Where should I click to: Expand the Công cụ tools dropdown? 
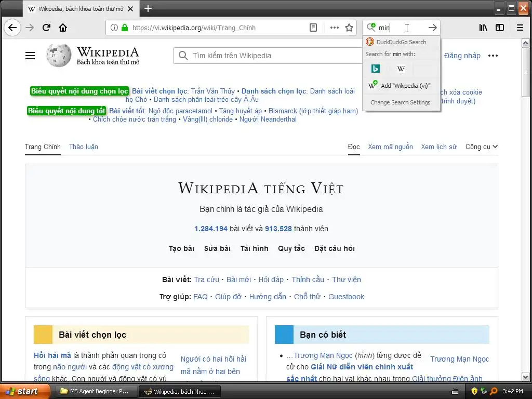pos(482,147)
